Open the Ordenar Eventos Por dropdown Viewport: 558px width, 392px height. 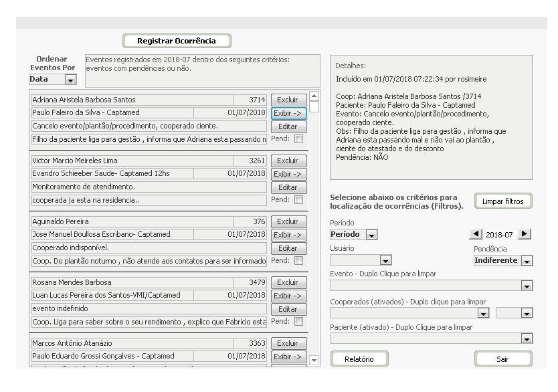(x=70, y=80)
